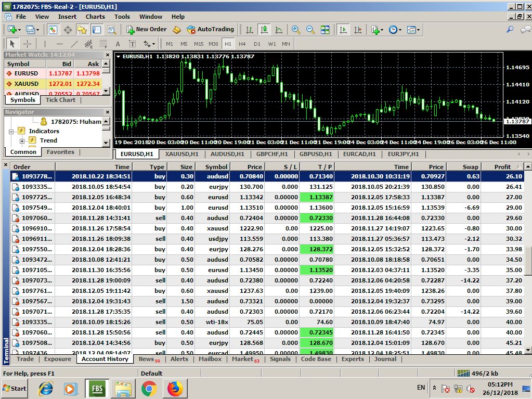Switch timeframe to M1
This screenshot has width=532, height=399.
click(170, 44)
